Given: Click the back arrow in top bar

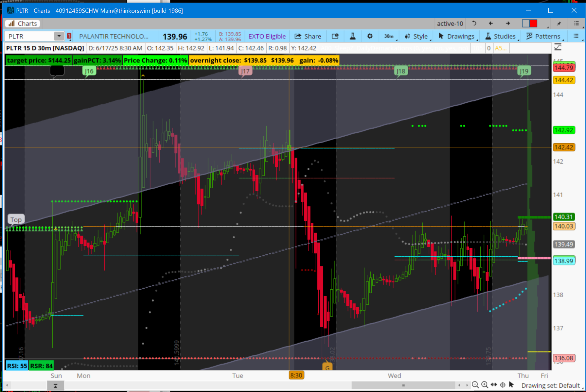Looking at the screenshot, I should tap(491, 23).
